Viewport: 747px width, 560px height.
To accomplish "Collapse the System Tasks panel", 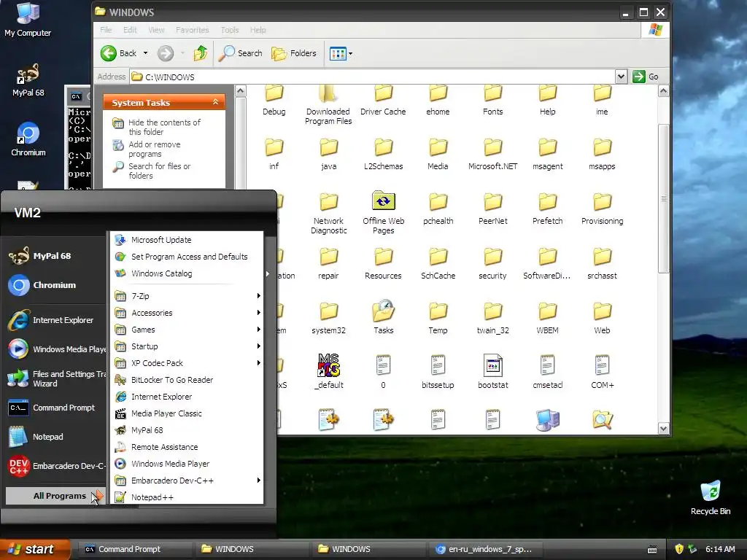I will (x=215, y=102).
